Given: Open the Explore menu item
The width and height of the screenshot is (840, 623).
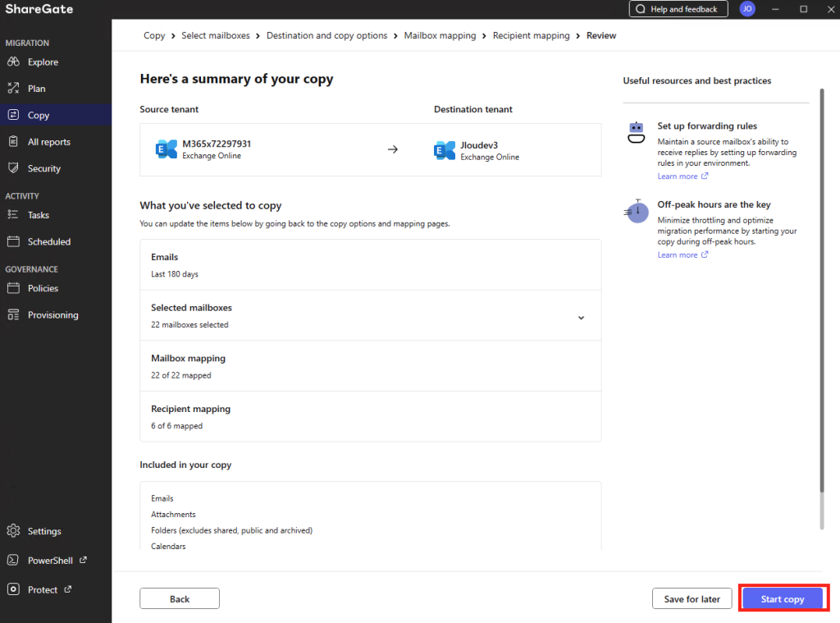Looking at the screenshot, I should [x=56, y=62].
